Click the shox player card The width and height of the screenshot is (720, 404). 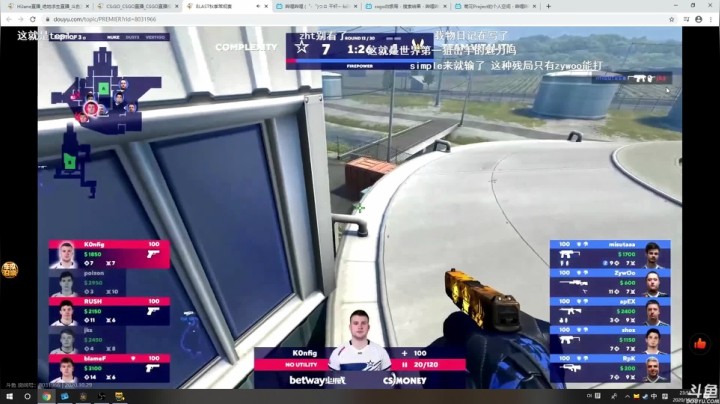[x=610, y=340]
